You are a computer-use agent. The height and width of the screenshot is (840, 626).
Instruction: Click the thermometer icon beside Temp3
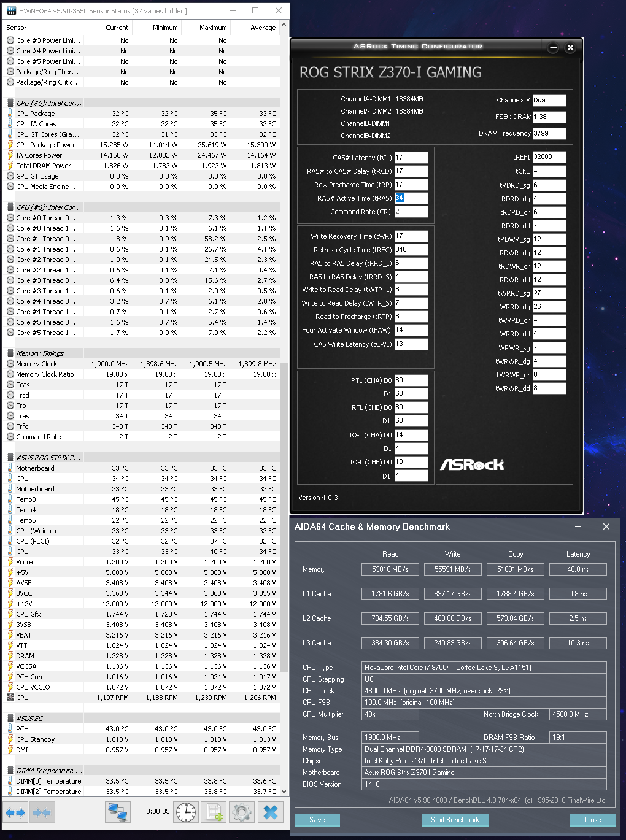[x=10, y=499]
